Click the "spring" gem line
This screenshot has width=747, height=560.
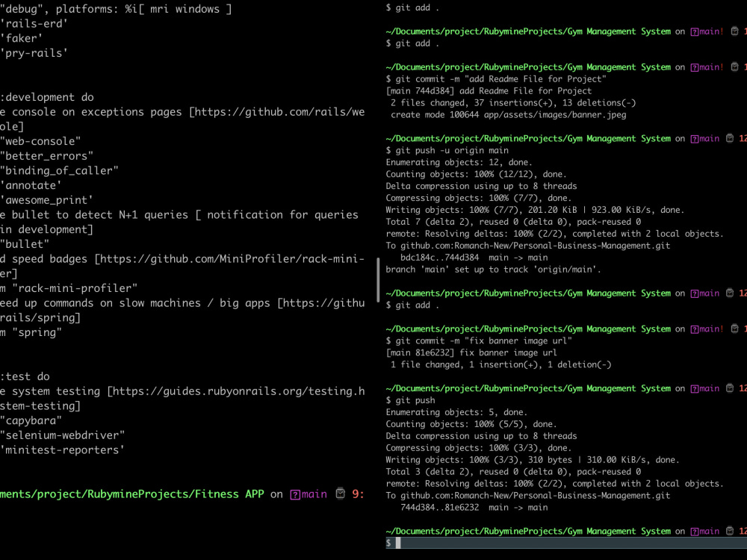(x=31, y=333)
